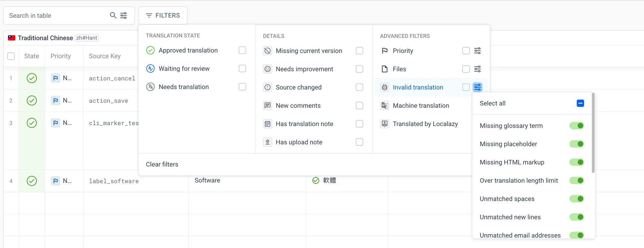The image size is (644, 248).
Task: Select the Machine translation filter label
Action: tap(421, 106)
